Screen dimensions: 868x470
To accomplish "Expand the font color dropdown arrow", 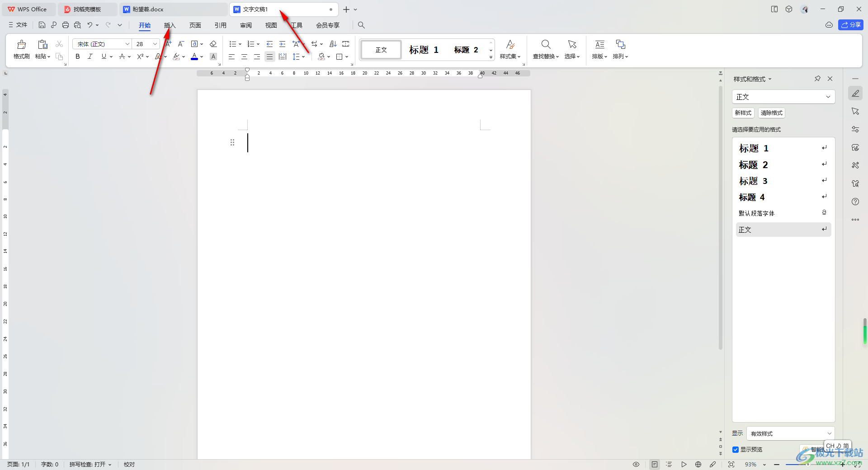I will point(202,56).
